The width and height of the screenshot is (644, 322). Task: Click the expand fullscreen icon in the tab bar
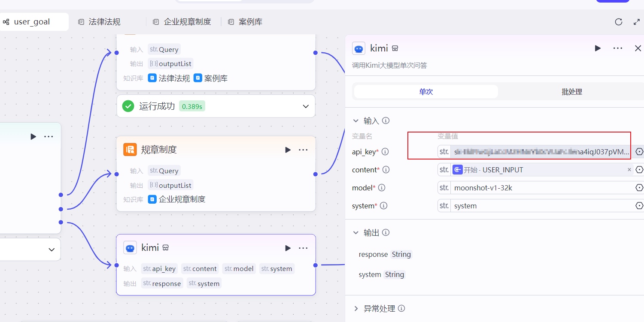pos(637,22)
